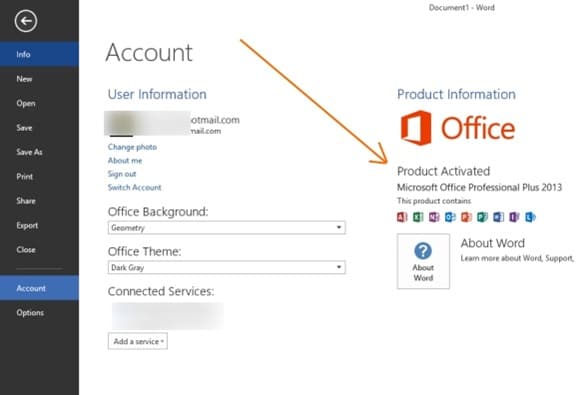Image resolution: width=577 pixels, height=395 pixels.
Task: Select Account in the sidebar
Action: (x=39, y=288)
